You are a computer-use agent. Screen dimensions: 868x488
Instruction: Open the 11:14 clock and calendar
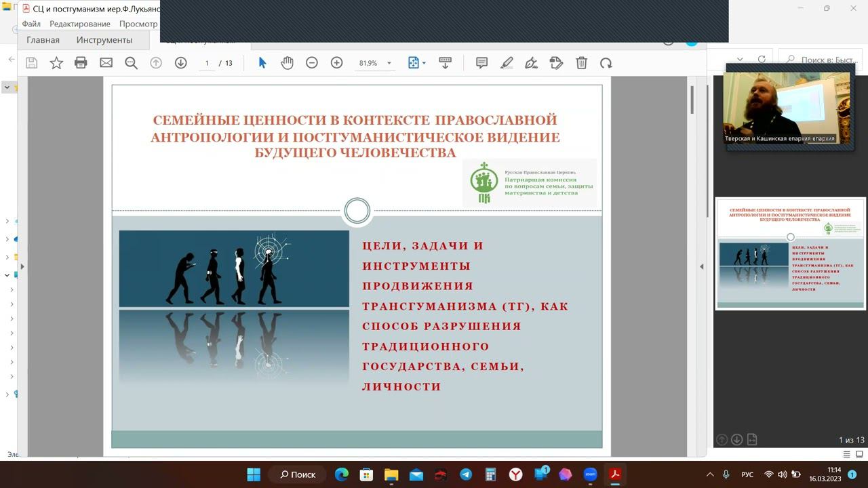pos(825,474)
